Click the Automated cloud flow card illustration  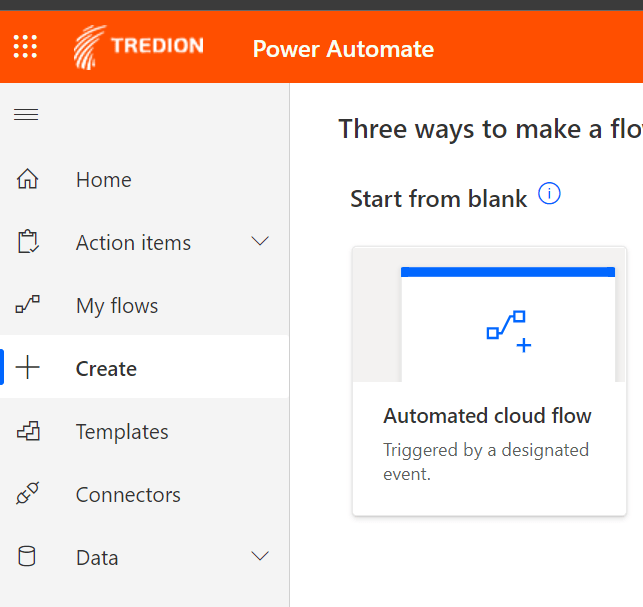click(507, 325)
